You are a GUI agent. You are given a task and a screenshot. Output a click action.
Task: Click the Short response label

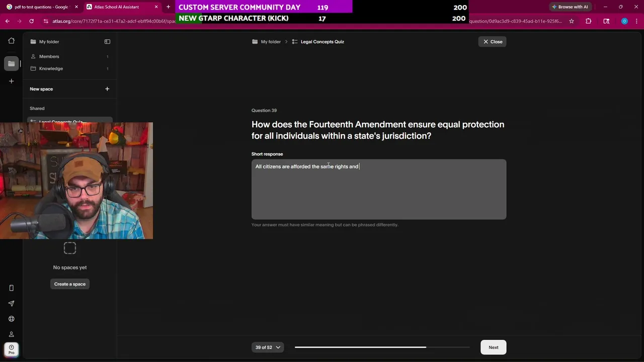267,154
